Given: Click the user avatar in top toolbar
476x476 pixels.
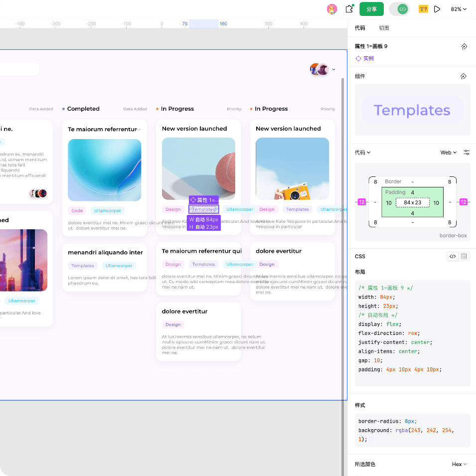Looking at the screenshot, I should point(331,9).
